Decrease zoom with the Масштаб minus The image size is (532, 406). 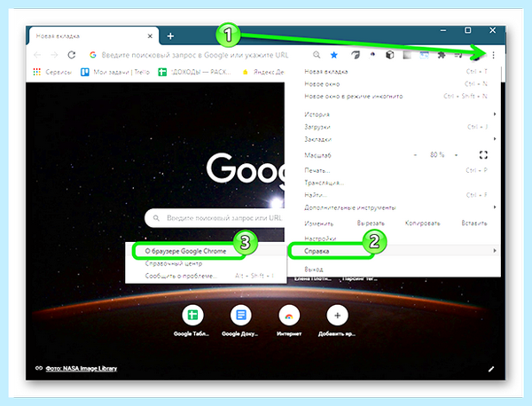[415, 155]
